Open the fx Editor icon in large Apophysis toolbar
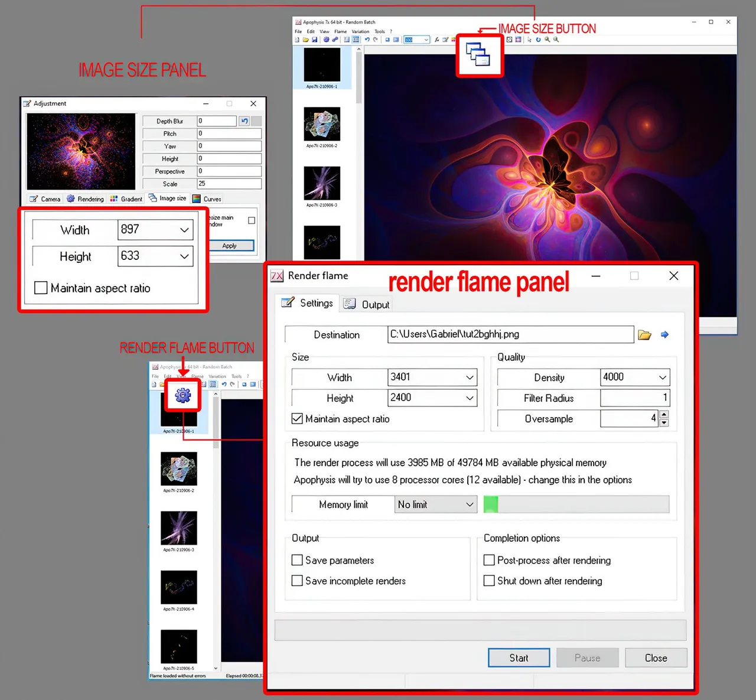This screenshot has height=700, width=756. (x=436, y=40)
